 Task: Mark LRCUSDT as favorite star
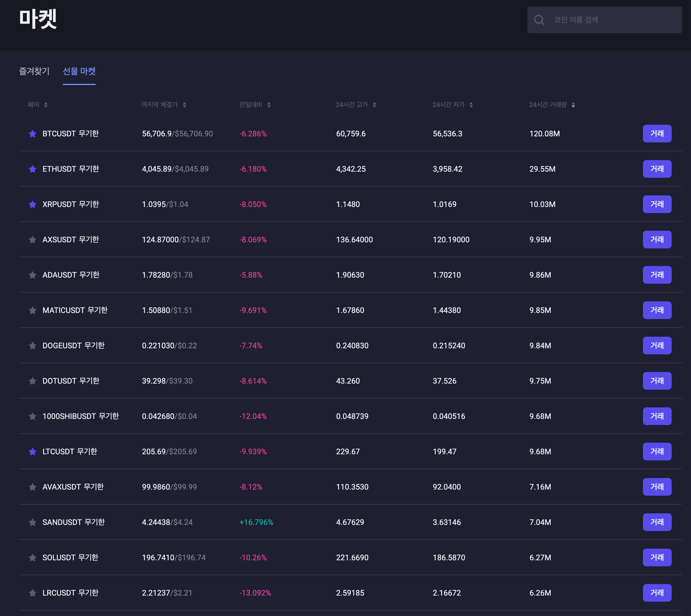click(x=33, y=593)
